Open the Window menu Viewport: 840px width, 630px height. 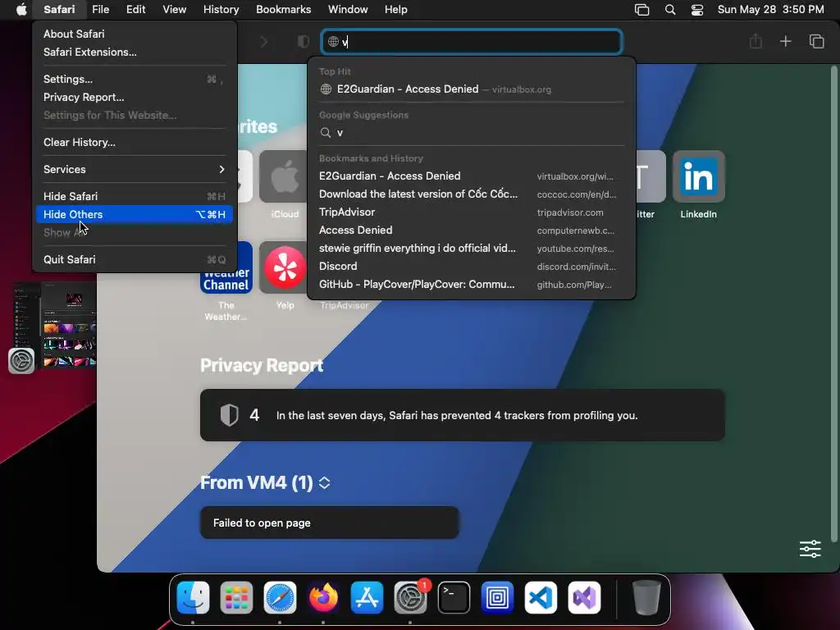tap(348, 10)
